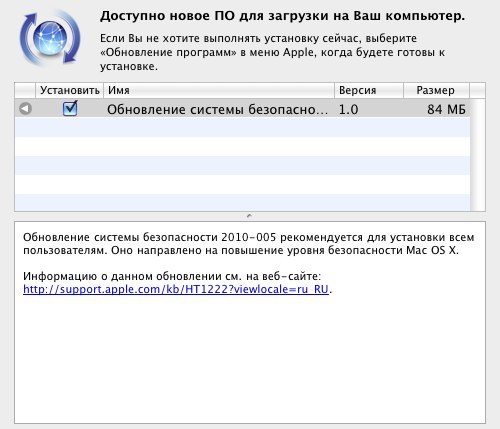The image size is (500, 429).
Task: Open the support.apple.com HT1222 link
Action: pyautogui.click(x=176, y=289)
